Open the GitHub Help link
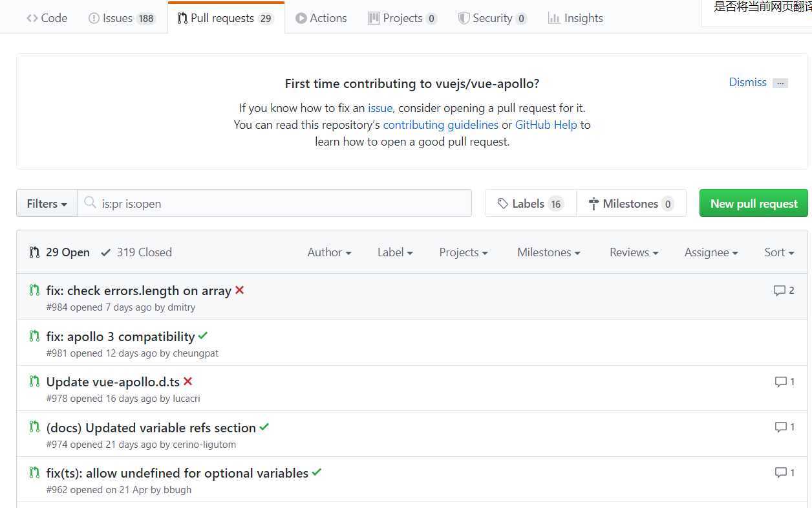 [x=546, y=125]
